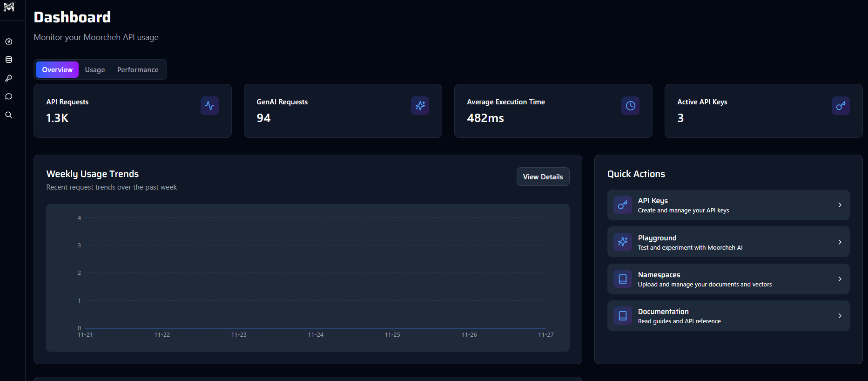Viewport: 868px width, 381px height.
Task: Open the chat bubble sidebar icon
Action: click(9, 96)
